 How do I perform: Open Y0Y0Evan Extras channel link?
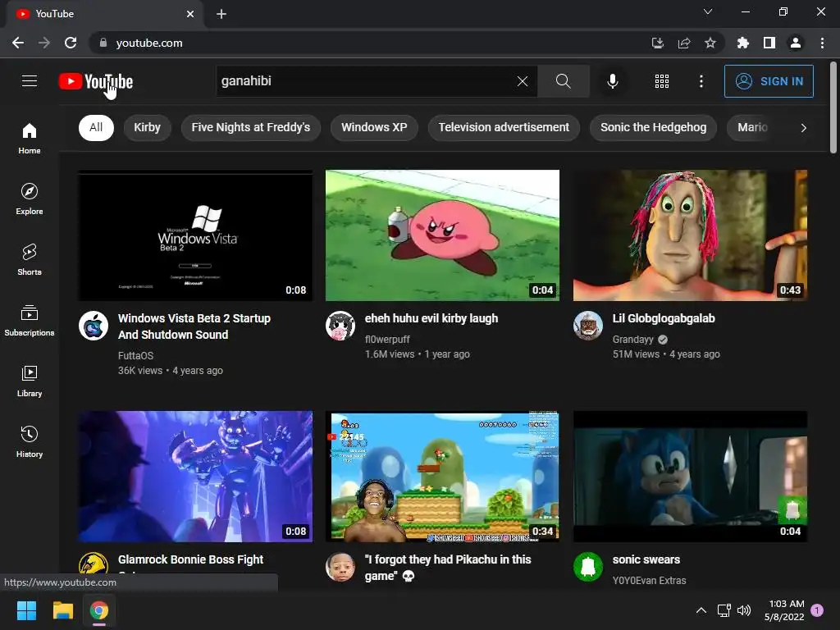pos(650,580)
